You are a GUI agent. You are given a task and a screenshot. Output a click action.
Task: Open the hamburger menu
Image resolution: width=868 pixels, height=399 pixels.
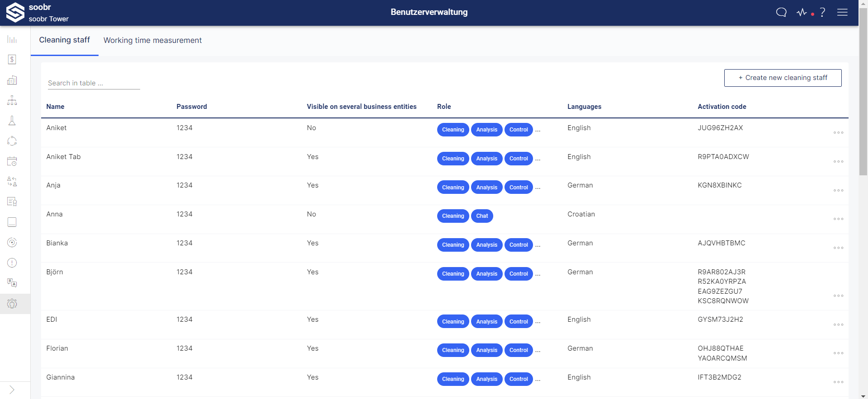[x=842, y=12]
